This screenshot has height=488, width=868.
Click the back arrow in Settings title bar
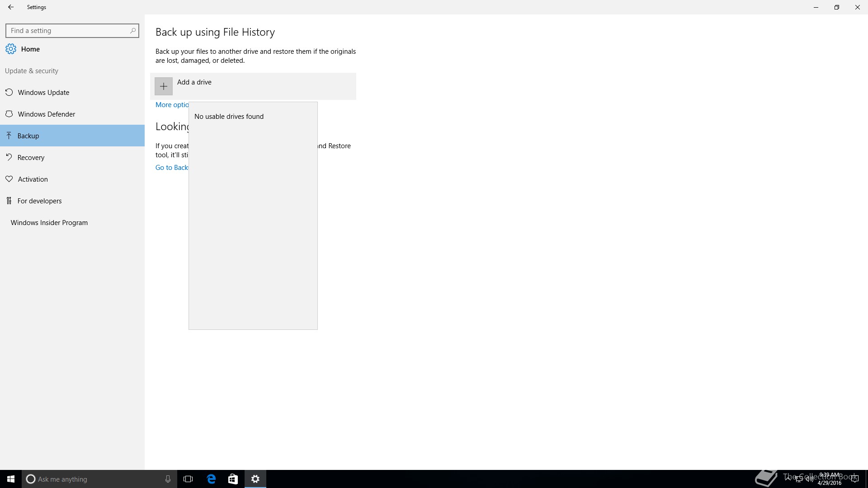click(x=11, y=7)
